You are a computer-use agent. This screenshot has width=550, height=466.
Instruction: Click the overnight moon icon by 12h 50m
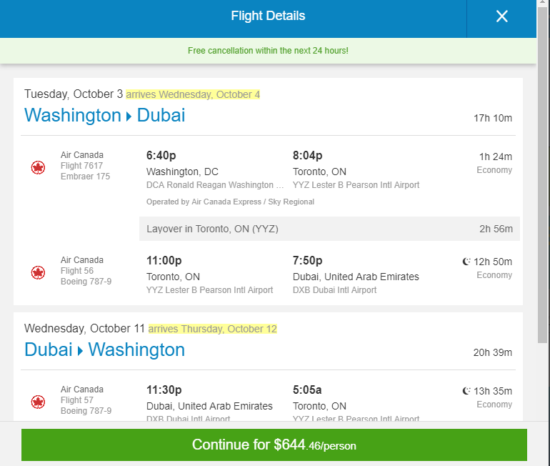[466, 262]
